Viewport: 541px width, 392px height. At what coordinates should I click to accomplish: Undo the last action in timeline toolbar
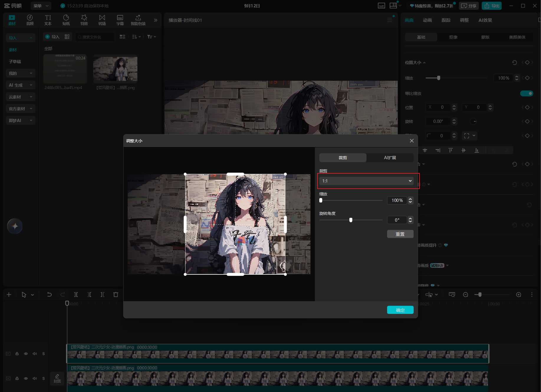click(49, 294)
